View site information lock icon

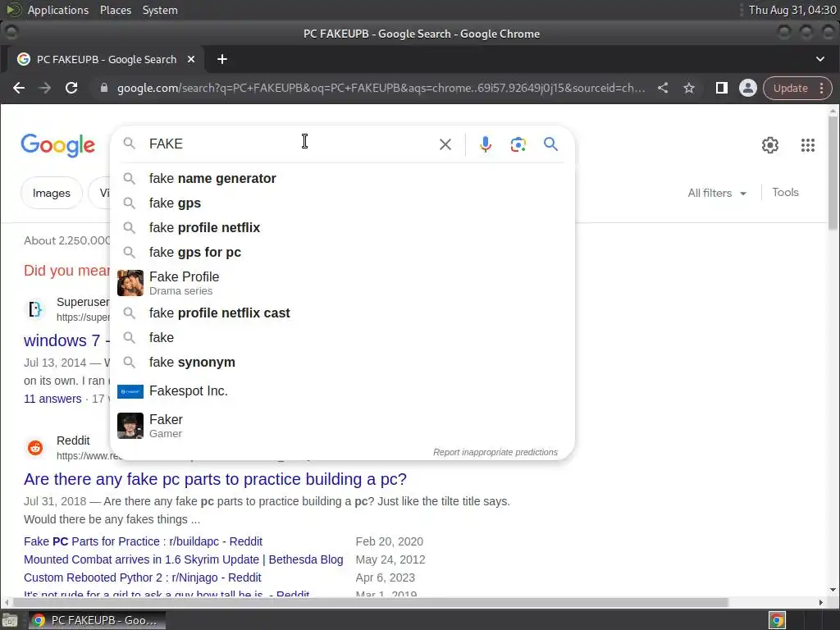[104, 88]
